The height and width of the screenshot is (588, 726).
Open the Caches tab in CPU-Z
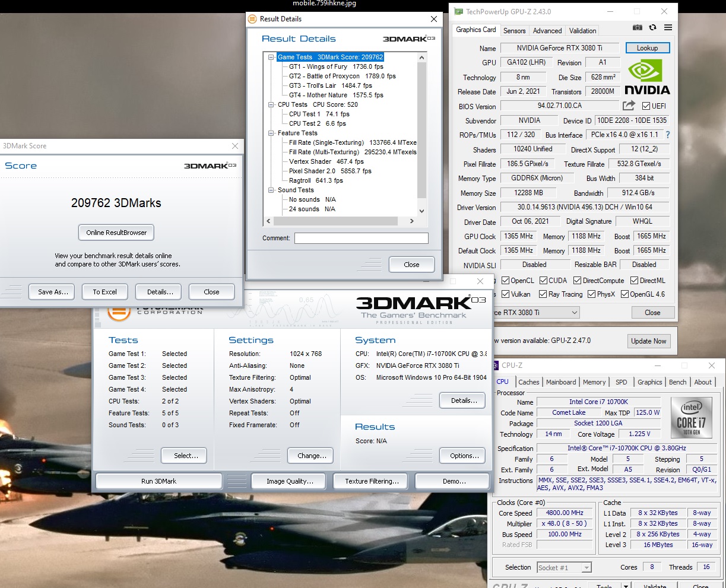click(x=528, y=382)
